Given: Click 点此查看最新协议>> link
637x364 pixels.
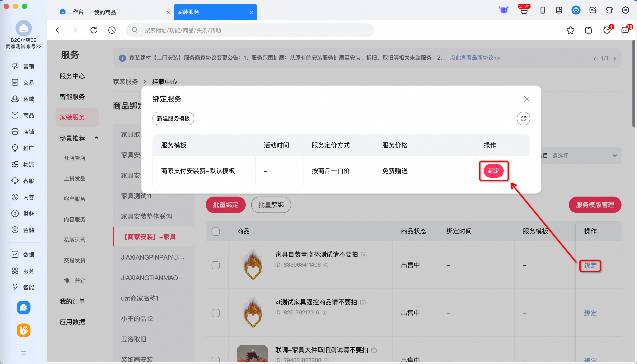Looking at the screenshot, I should click(475, 58).
